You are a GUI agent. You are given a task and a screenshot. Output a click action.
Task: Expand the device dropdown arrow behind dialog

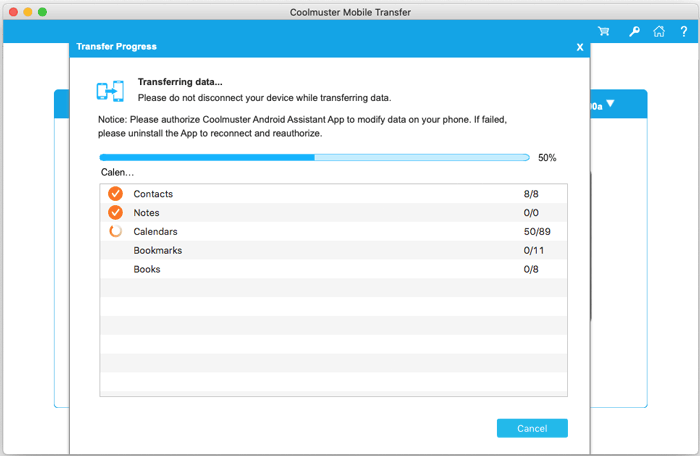coord(610,104)
